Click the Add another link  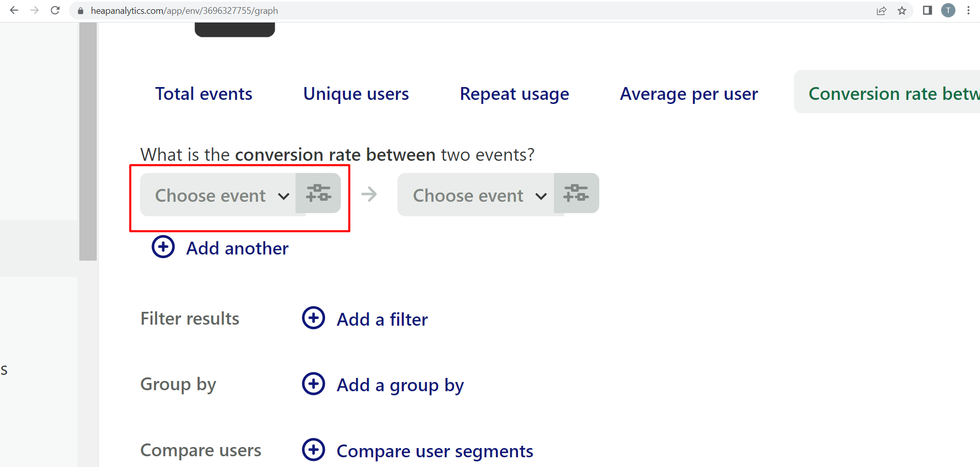237,248
